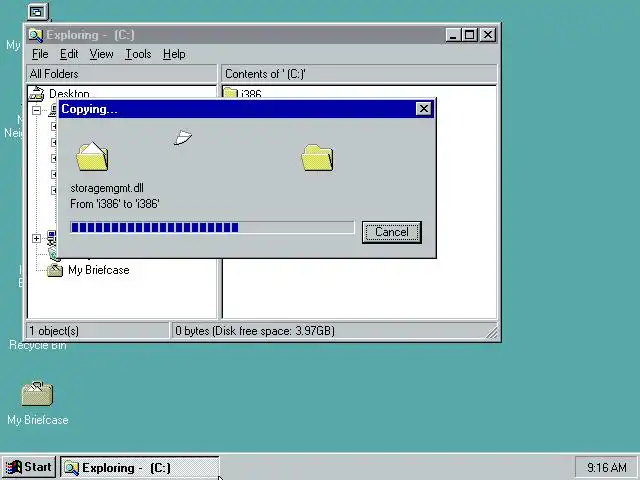Select Desktop in the folder tree

(x=69, y=94)
